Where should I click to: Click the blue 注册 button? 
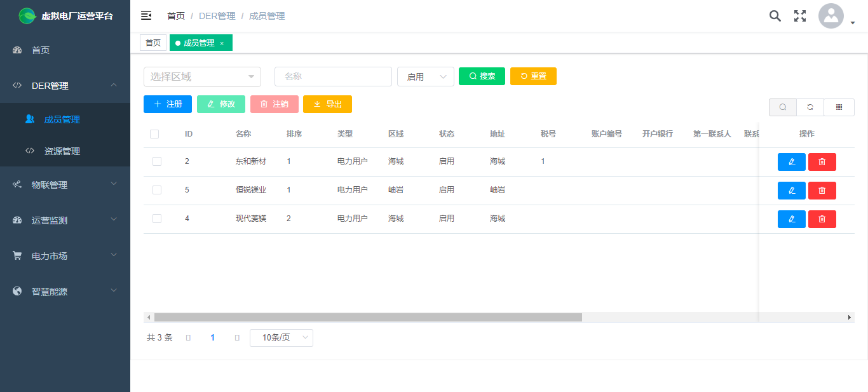[167, 104]
